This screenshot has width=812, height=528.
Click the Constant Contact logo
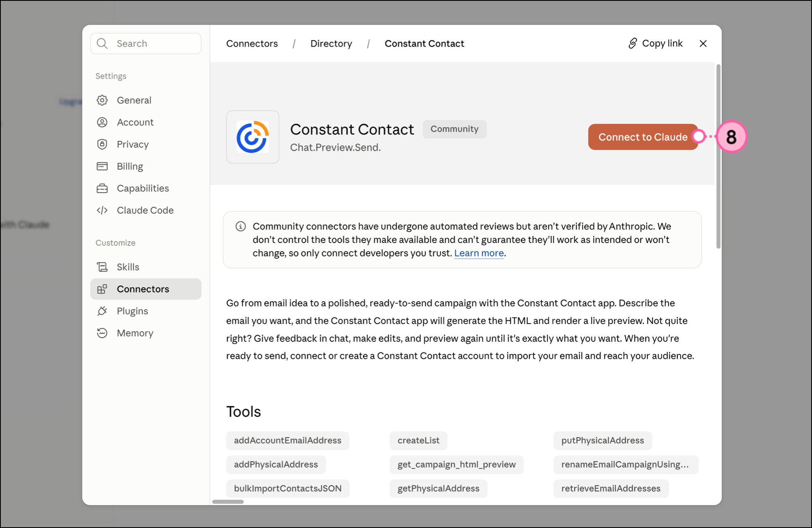coord(253,137)
